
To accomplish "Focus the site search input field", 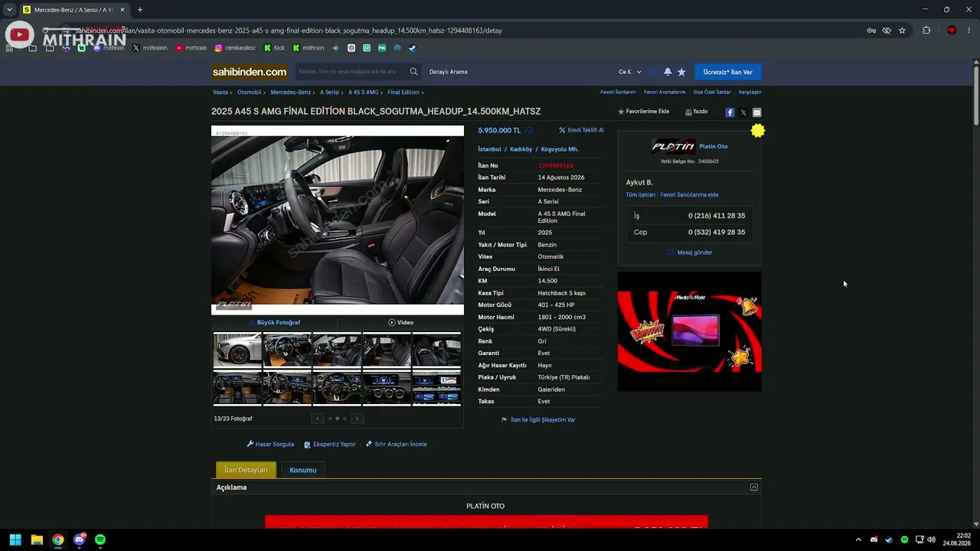I will 352,72.
